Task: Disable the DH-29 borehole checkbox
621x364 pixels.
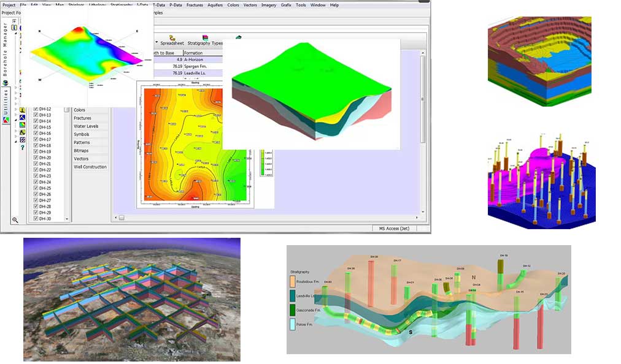Action: 36,213
